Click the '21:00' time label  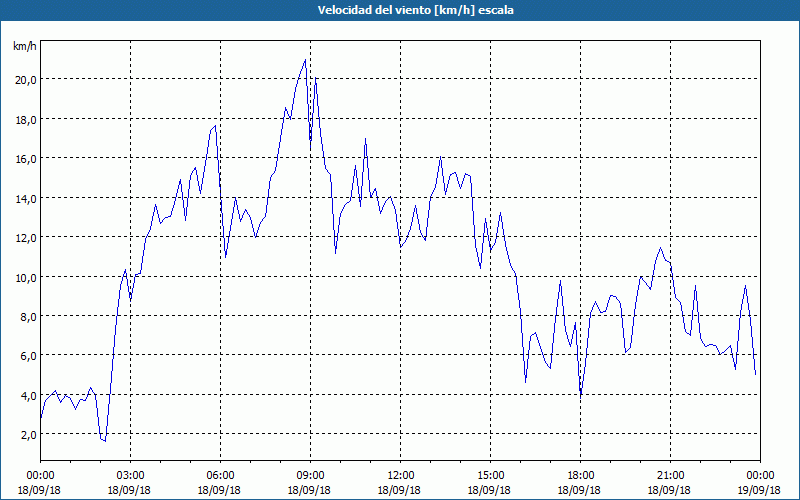(669, 476)
